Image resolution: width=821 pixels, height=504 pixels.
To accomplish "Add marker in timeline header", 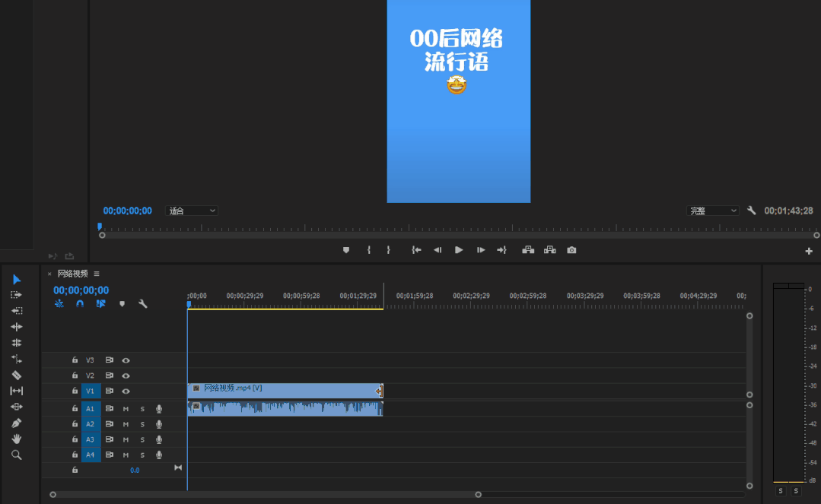I will 122,303.
